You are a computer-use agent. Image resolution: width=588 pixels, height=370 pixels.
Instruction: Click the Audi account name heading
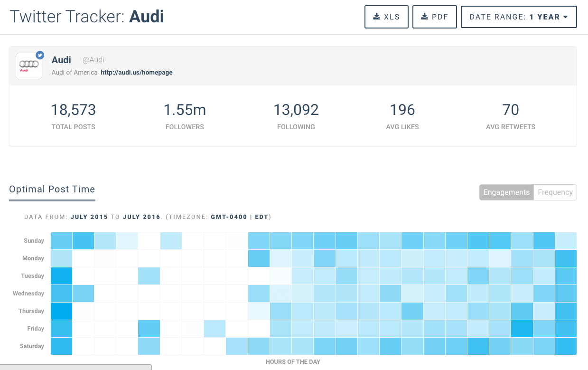point(61,60)
